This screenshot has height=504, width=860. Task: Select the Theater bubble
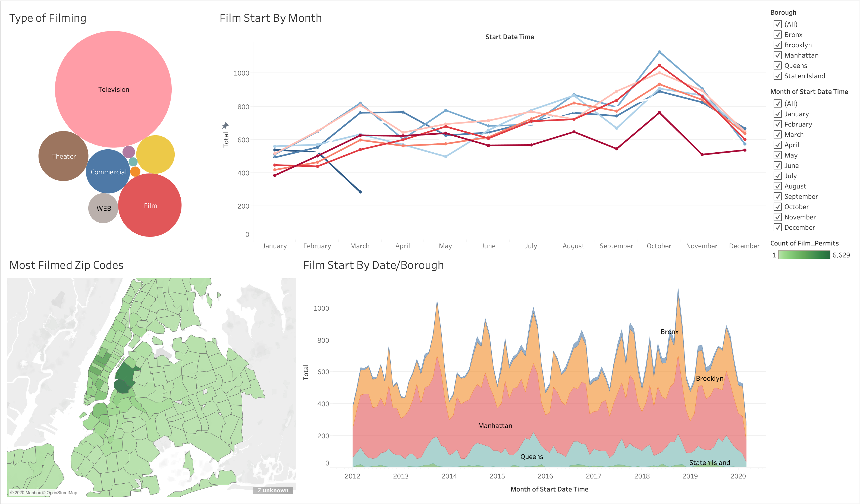(64, 156)
